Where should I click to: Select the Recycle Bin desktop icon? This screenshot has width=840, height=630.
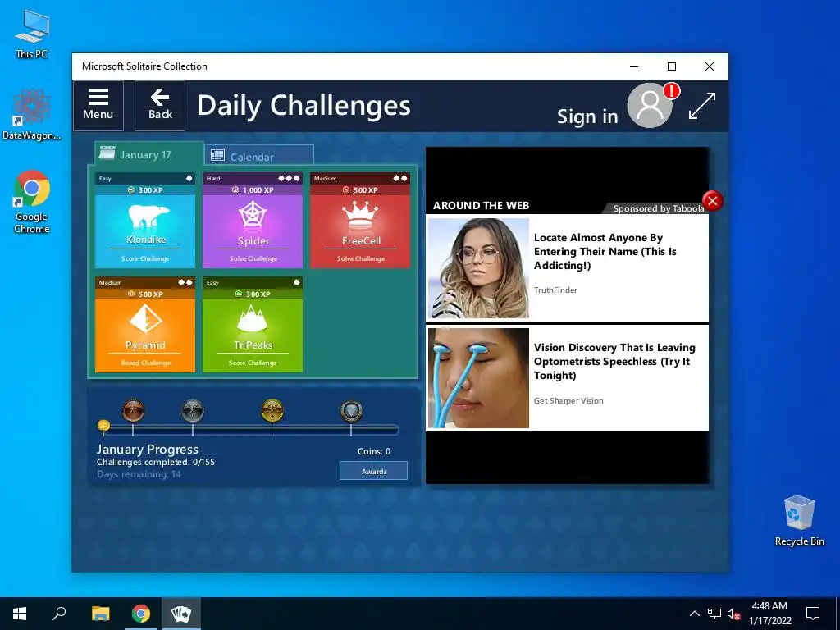point(799,521)
